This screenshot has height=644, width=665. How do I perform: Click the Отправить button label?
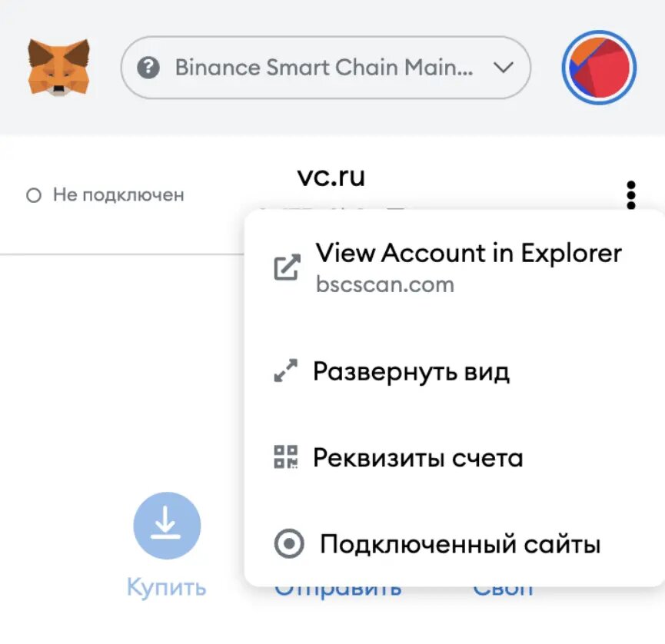point(338,590)
